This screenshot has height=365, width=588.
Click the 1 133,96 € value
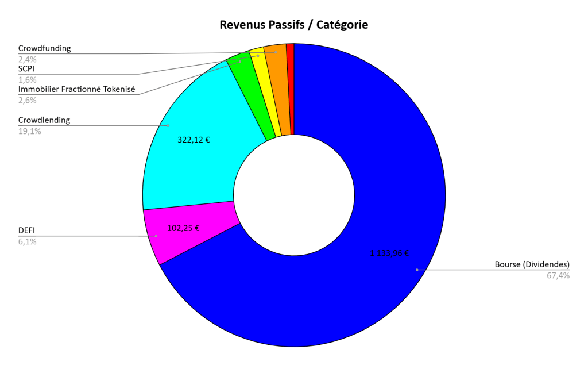point(389,253)
